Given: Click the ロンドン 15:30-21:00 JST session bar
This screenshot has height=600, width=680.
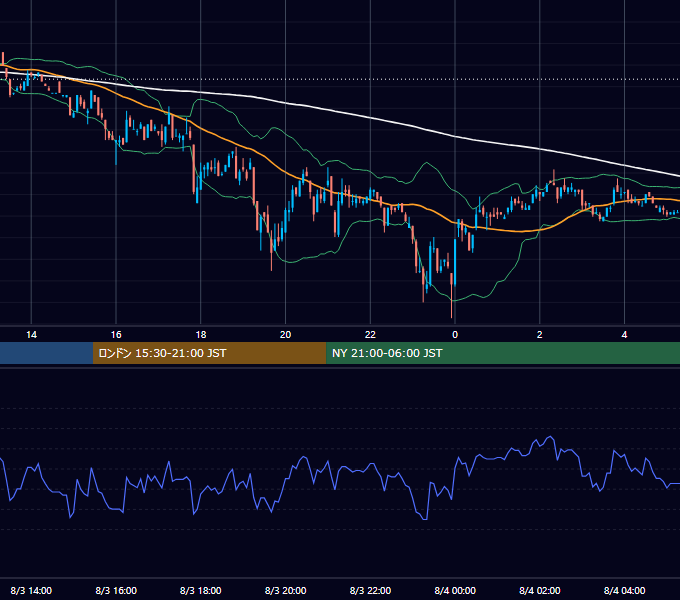Looking at the screenshot, I should [x=209, y=353].
